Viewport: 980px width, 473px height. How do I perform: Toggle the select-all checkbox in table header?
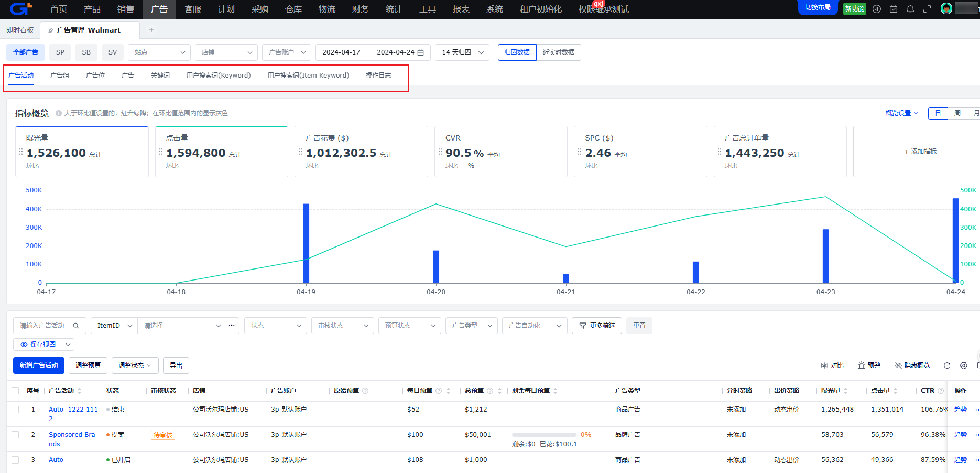tap(15, 391)
